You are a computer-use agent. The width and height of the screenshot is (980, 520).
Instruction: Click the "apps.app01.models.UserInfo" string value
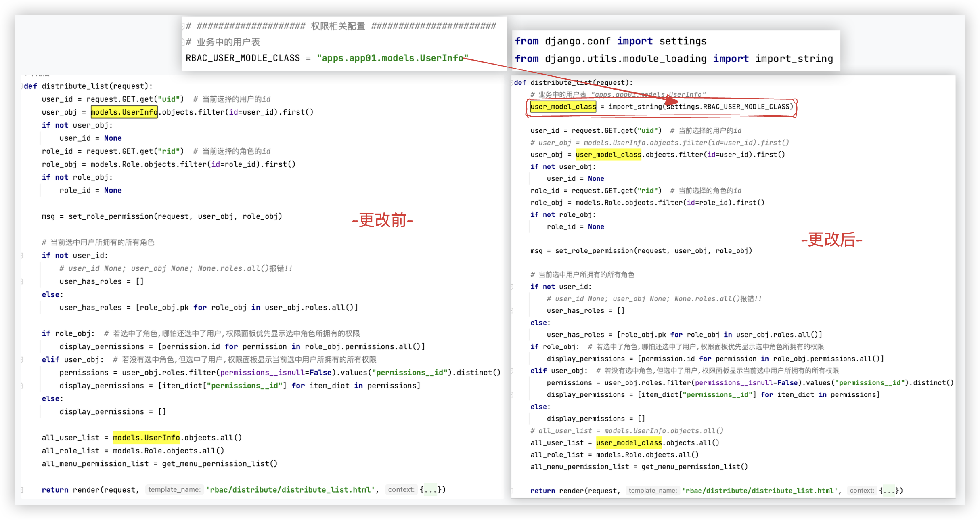click(x=392, y=58)
